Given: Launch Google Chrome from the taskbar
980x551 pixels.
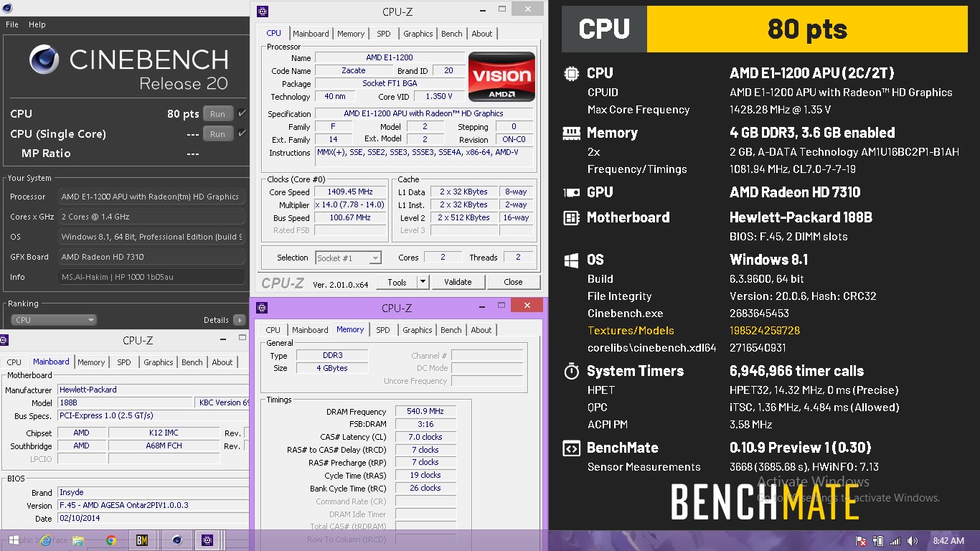Looking at the screenshot, I should pyautogui.click(x=111, y=540).
